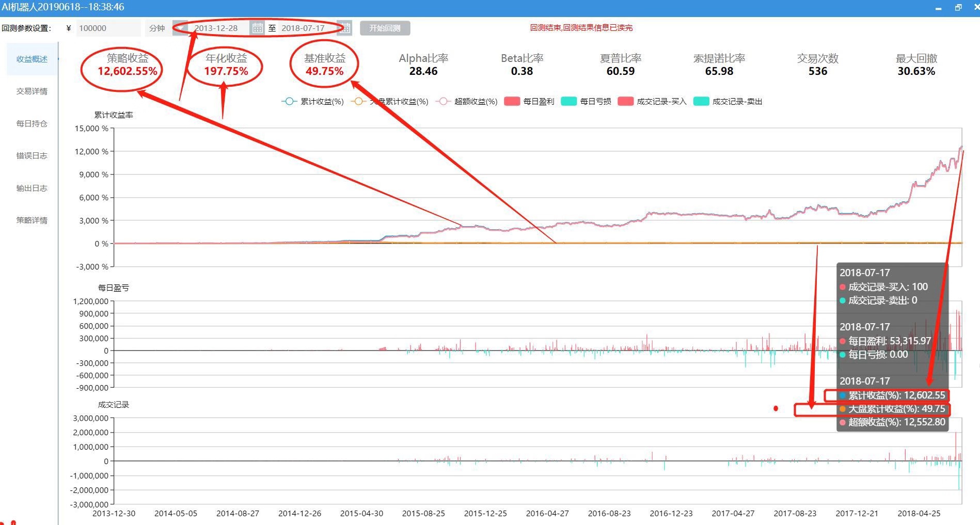Click the start date field 2013-12-28

tap(216, 28)
